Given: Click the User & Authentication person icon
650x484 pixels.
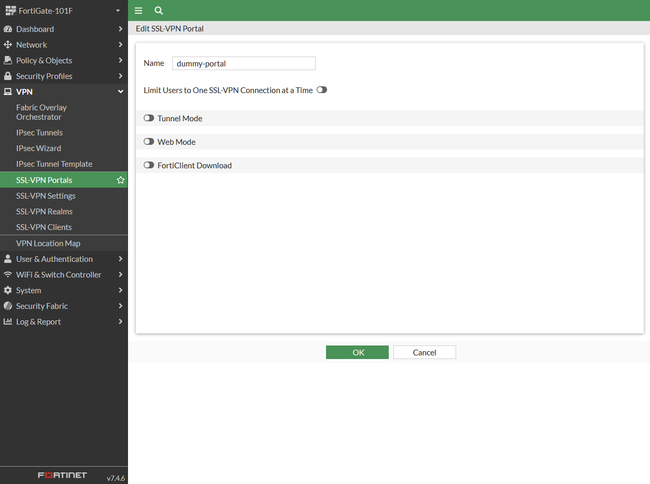Looking at the screenshot, I should pyautogui.click(x=7, y=259).
